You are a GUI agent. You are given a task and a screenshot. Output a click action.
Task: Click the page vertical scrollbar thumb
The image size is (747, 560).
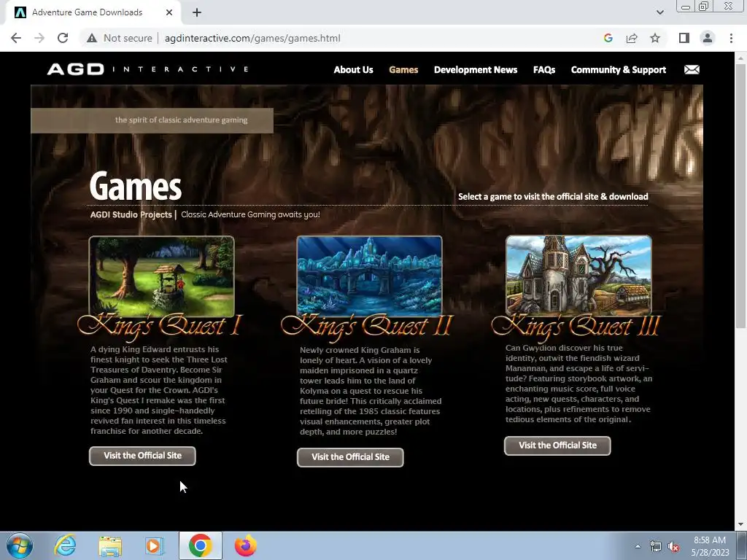pos(740,195)
